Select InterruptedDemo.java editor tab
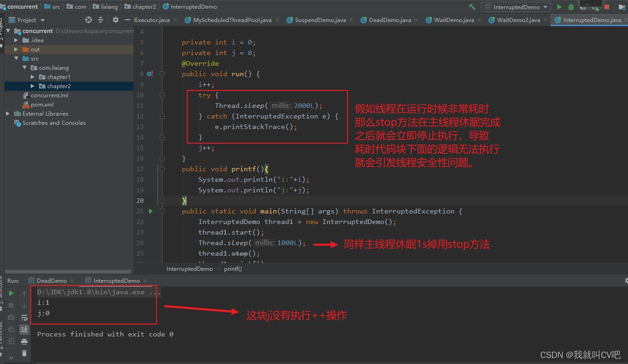 [589, 20]
